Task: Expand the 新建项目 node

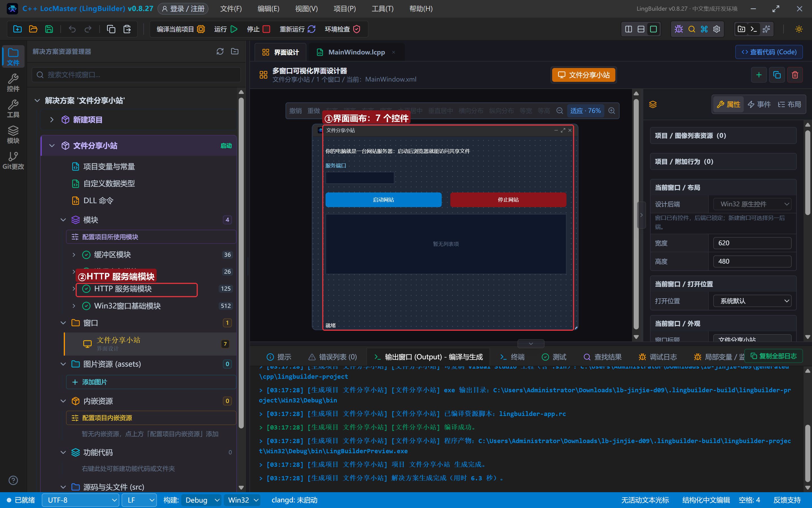Action: [52, 120]
